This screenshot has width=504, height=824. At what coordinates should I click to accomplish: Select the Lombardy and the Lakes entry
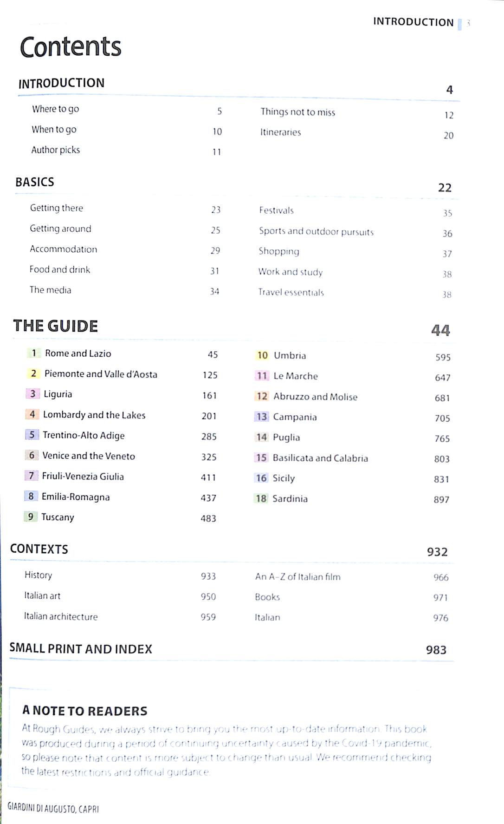(x=94, y=415)
